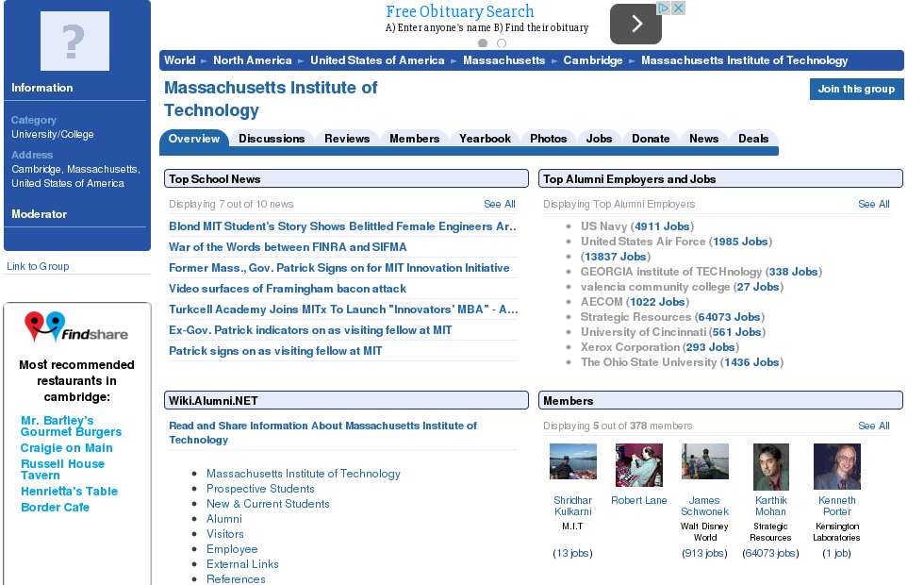Open the News tab
Image resolution: width=924 pixels, height=585 pixels.
coord(703,139)
